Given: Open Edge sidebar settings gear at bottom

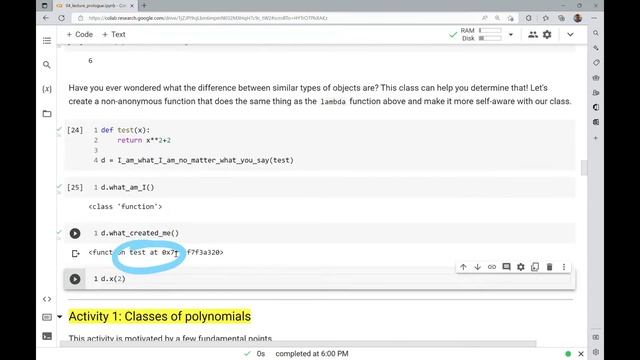Looking at the screenshot, I should pos(596,352).
